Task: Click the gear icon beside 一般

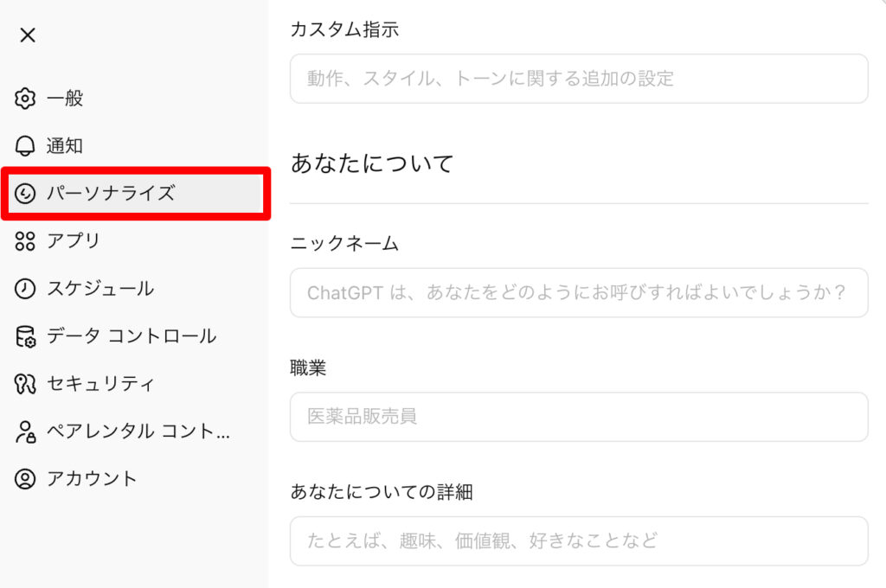Action: (x=25, y=99)
